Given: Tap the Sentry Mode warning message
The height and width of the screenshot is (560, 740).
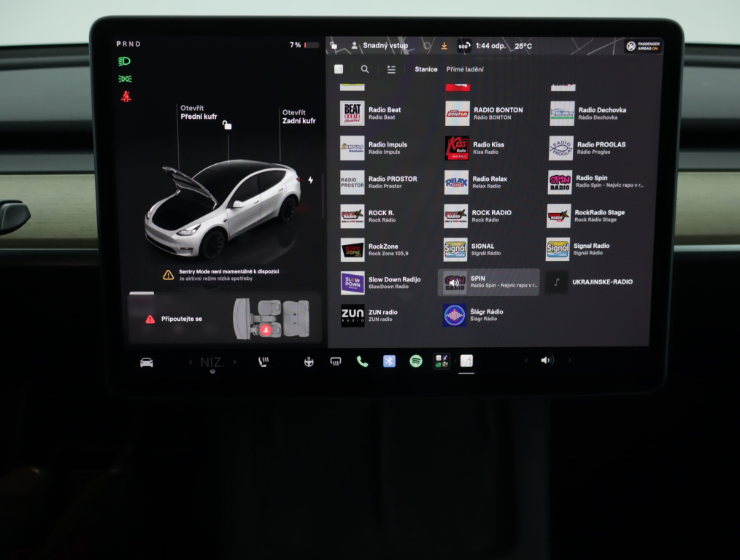Looking at the screenshot, I should pyautogui.click(x=221, y=275).
